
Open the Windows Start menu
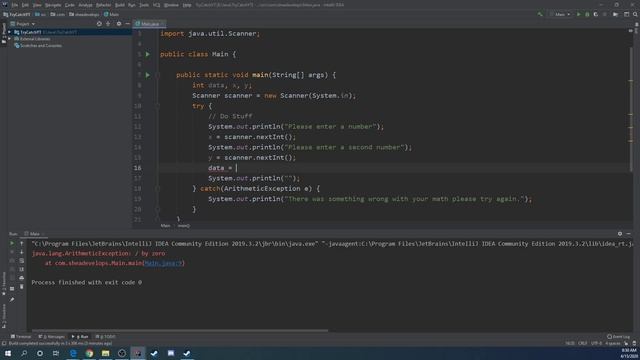[x=8, y=353]
